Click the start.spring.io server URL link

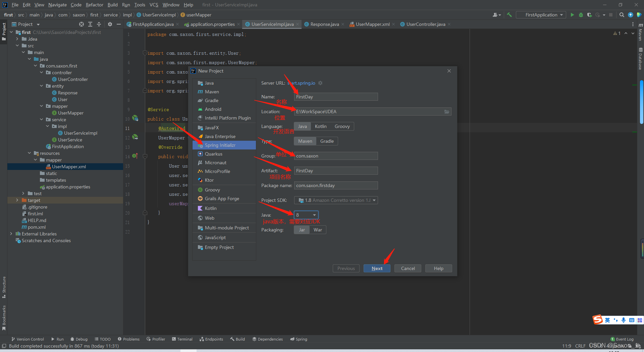(x=302, y=83)
